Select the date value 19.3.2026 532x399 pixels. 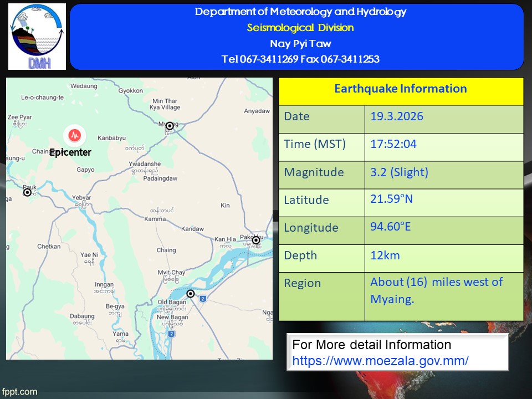[397, 116]
